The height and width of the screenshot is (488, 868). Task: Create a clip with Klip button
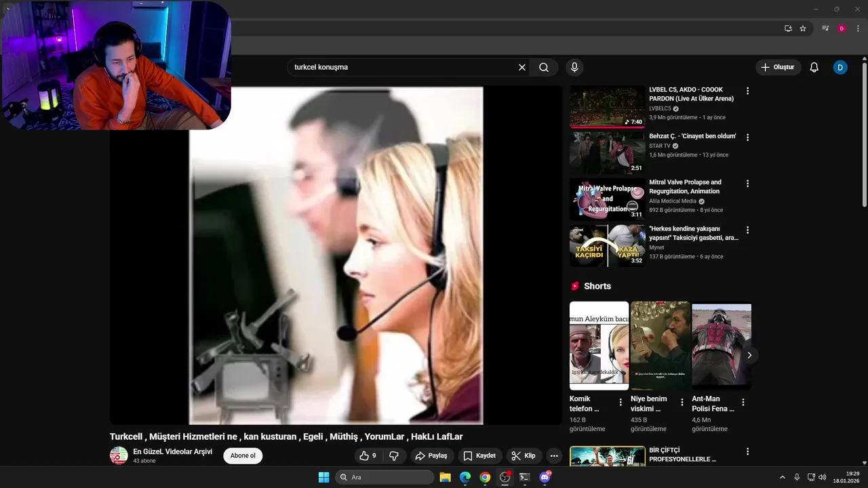point(524,455)
